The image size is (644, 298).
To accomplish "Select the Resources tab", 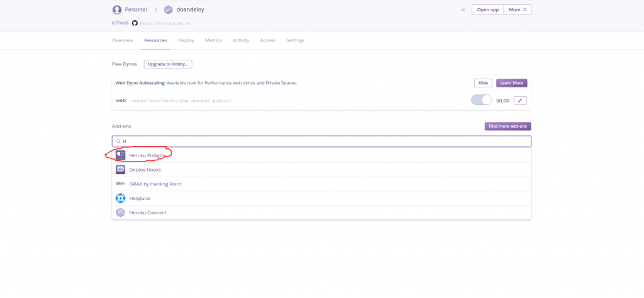I will [x=155, y=40].
